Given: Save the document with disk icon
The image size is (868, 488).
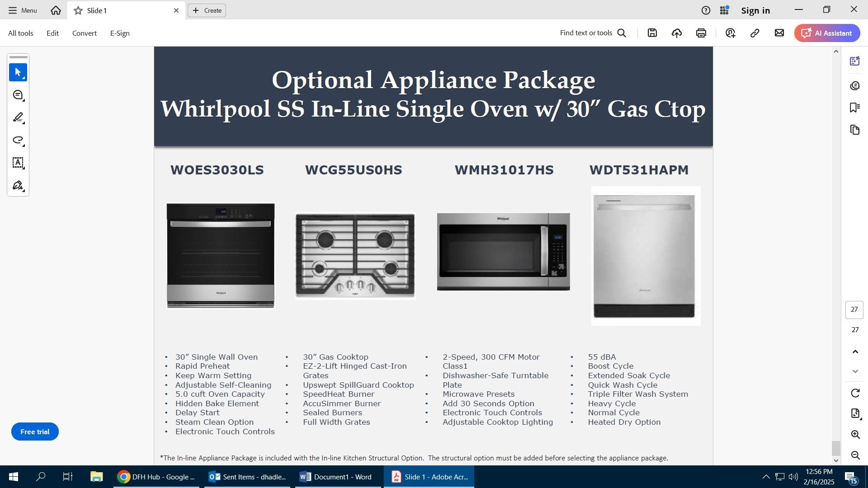Looking at the screenshot, I should [652, 33].
